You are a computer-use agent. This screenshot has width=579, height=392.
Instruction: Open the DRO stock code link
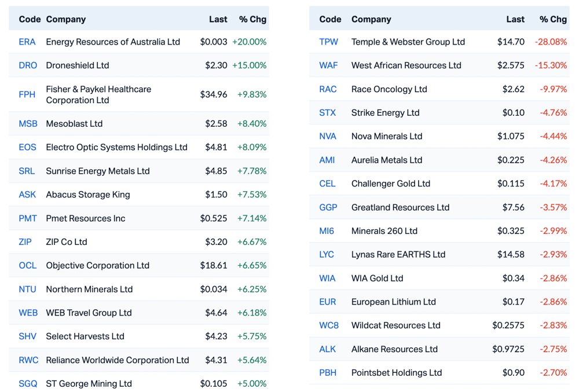[28, 65]
